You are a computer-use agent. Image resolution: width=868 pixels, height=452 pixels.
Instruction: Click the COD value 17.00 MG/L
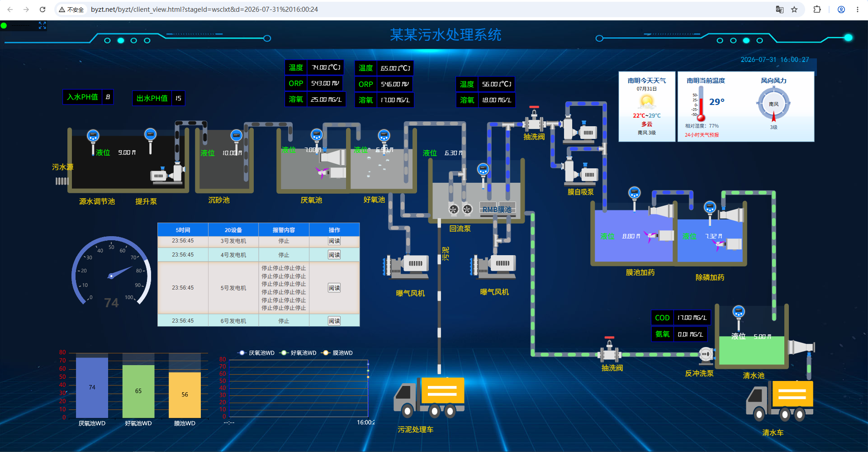692,318
